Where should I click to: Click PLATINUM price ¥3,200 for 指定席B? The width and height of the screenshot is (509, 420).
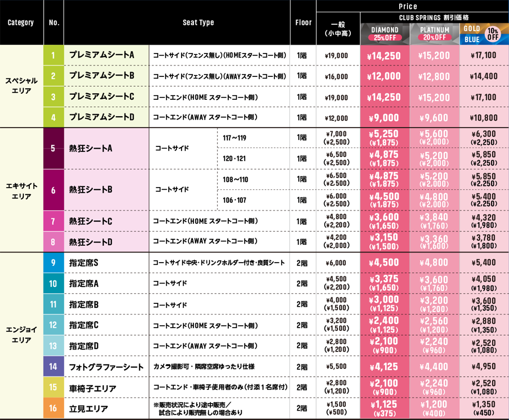(x=434, y=301)
